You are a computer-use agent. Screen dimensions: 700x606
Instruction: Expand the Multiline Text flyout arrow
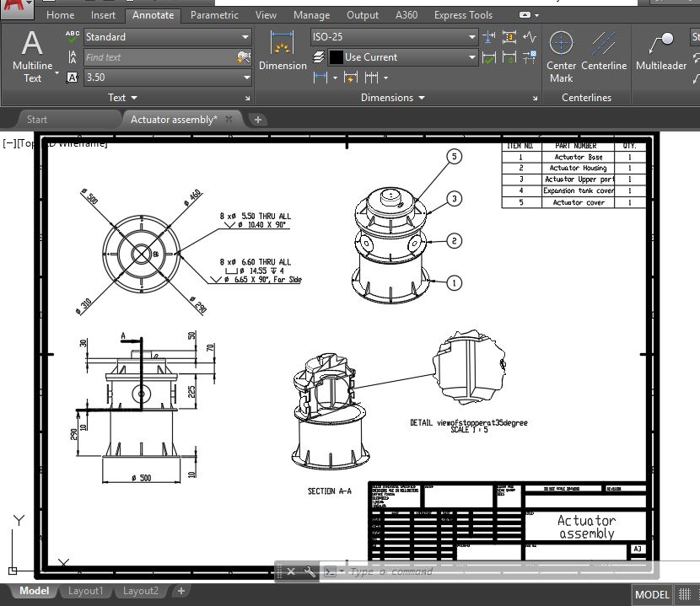coord(57,72)
